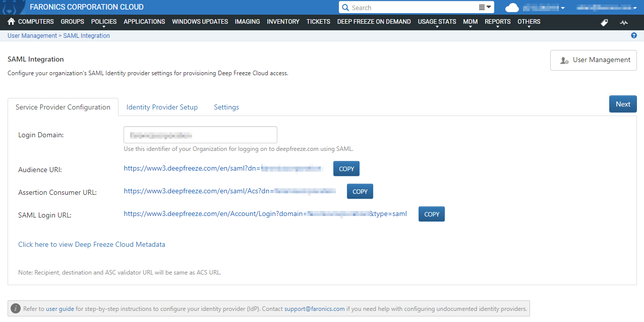The image size is (644, 322).
Task: Click the info icon in the footer note
Action: 16,308
